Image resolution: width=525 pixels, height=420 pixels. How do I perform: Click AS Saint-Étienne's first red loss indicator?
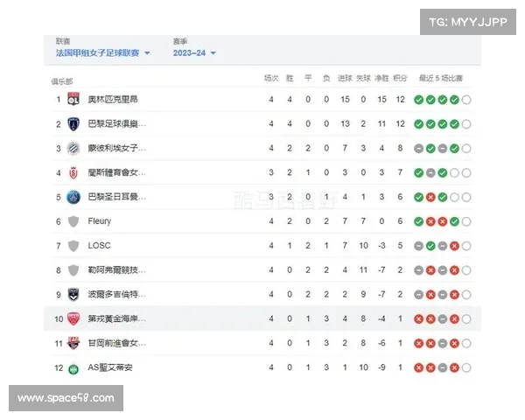click(419, 367)
